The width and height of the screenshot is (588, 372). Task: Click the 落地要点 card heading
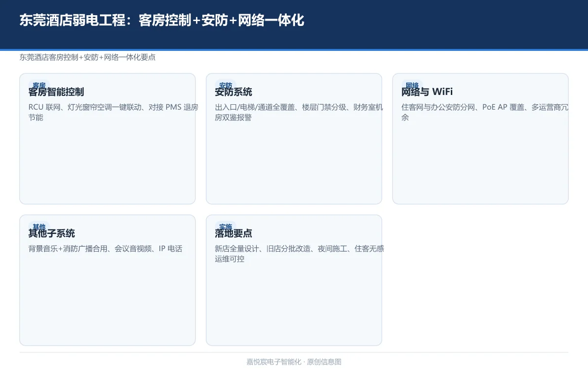point(234,233)
